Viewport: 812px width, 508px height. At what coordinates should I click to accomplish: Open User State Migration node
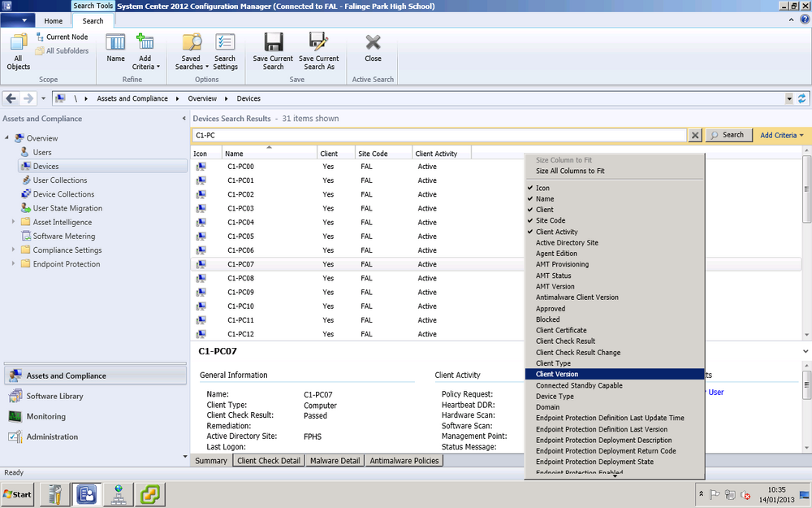(67, 208)
